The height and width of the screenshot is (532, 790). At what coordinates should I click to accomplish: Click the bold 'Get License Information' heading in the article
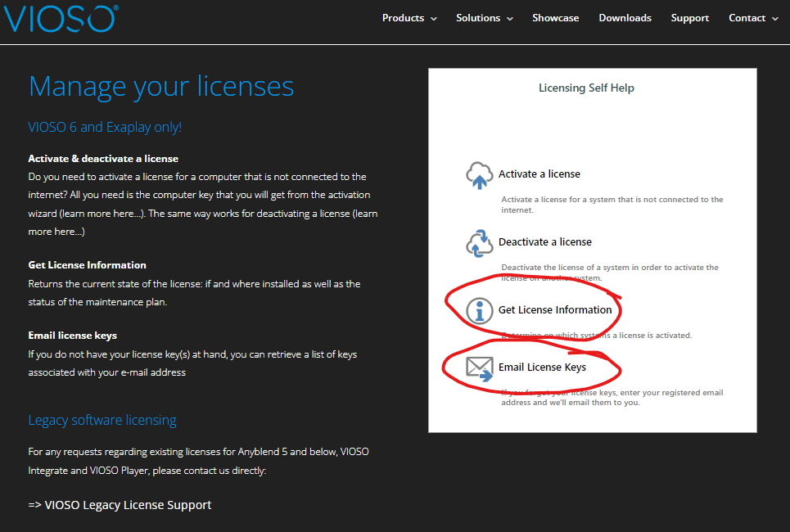pyautogui.click(x=87, y=265)
